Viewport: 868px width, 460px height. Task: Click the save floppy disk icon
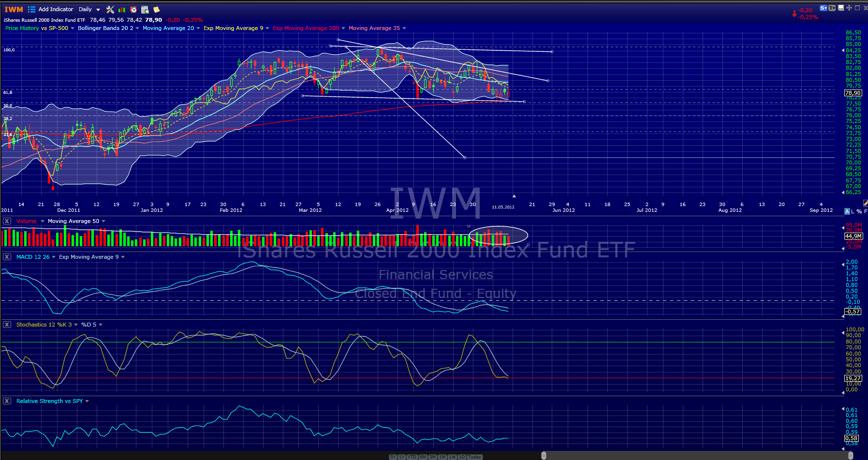click(x=841, y=8)
